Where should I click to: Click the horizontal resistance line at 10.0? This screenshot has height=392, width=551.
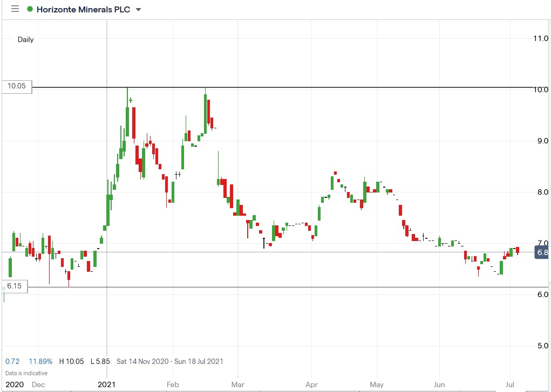tap(324, 86)
